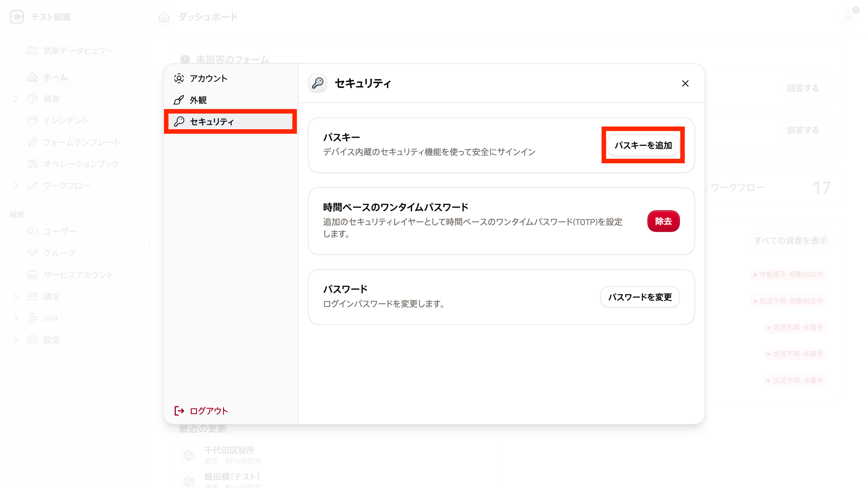Click the key icon in セキュリティ header
The height and width of the screenshot is (488, 868).
click(x=318, y=83)
